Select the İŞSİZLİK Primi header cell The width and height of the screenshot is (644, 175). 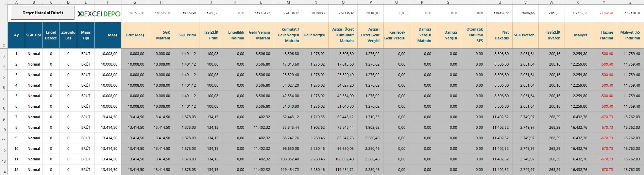[x=211, y=35]
